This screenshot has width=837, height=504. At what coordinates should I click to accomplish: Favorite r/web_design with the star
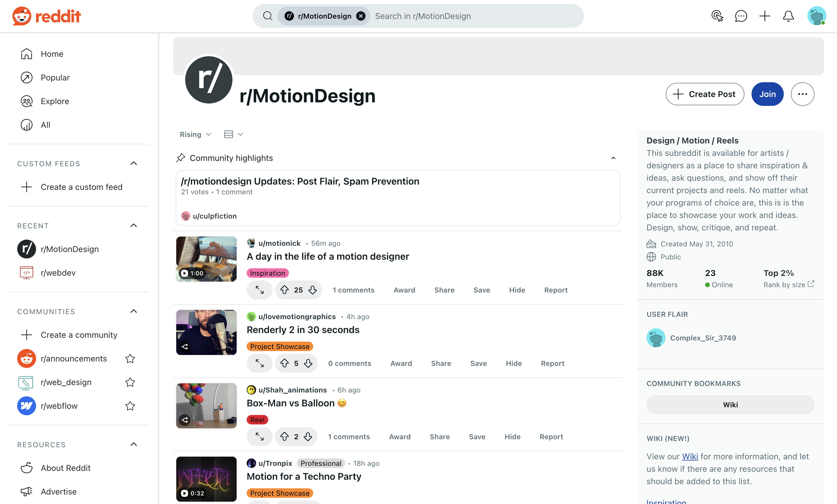pyautogui.click(x=130, y=382)
